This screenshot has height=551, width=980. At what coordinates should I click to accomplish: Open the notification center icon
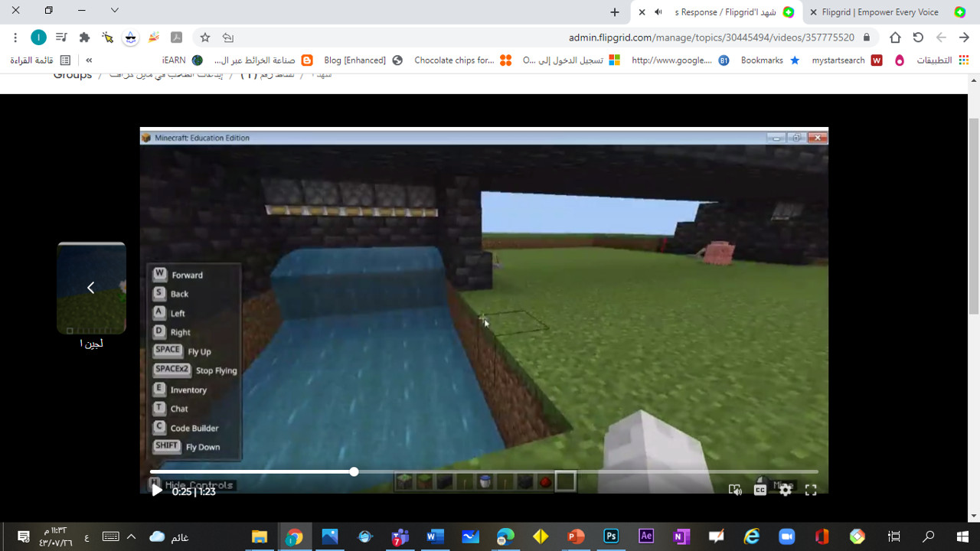[23, 536]
